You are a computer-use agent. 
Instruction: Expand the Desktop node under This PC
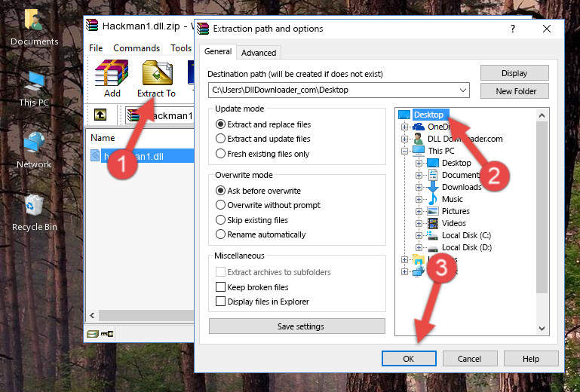(x=419, y=163)
